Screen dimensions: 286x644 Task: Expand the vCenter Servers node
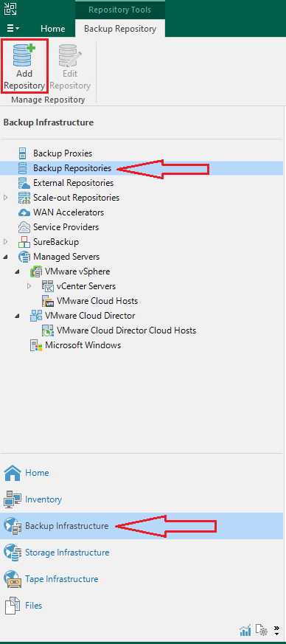29,286
